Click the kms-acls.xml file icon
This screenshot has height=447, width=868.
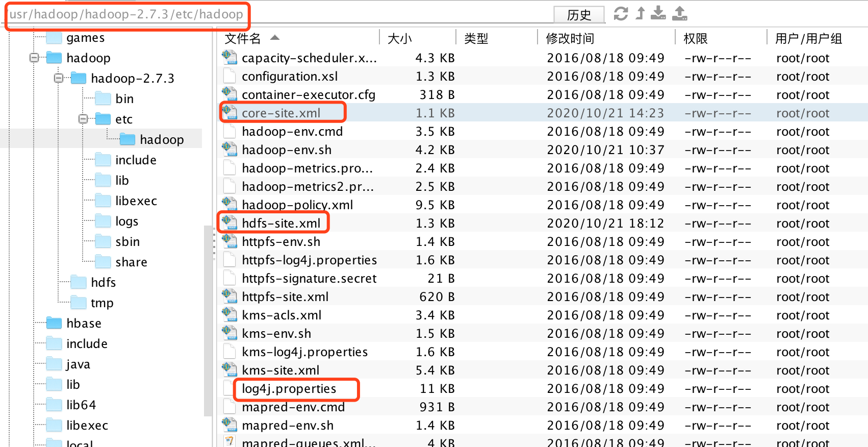pos(229,314)
